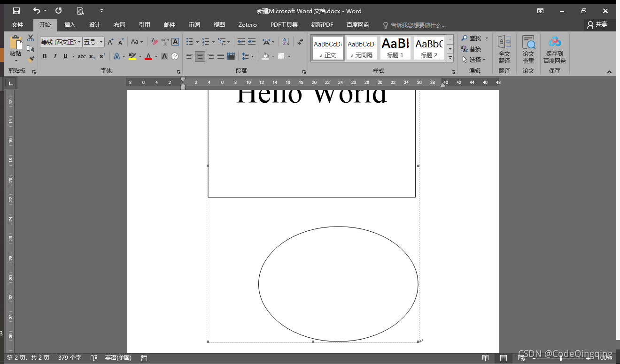Click the tab selector at the ruler corner
Image resolution: width=620 pixels, height=364 pixels.
[9, 83]
